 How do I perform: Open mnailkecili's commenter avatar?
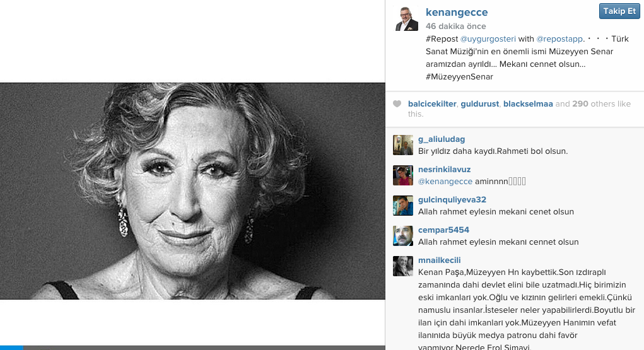click(x=403, y=266)
